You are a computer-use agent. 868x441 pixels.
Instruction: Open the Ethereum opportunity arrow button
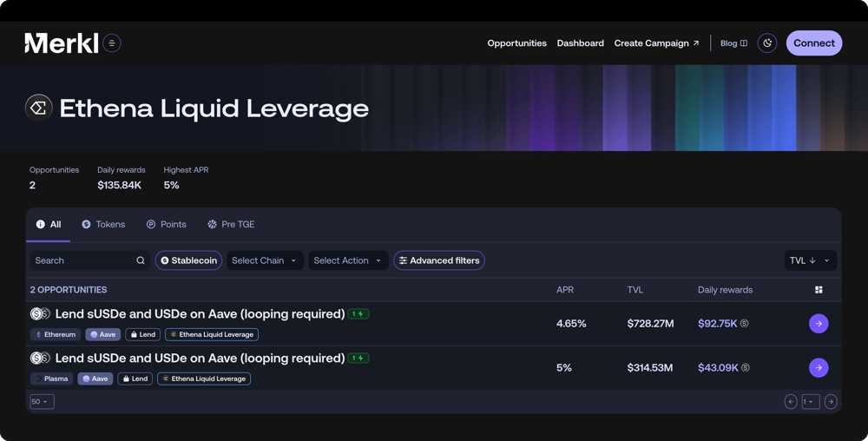coord(819,324)
